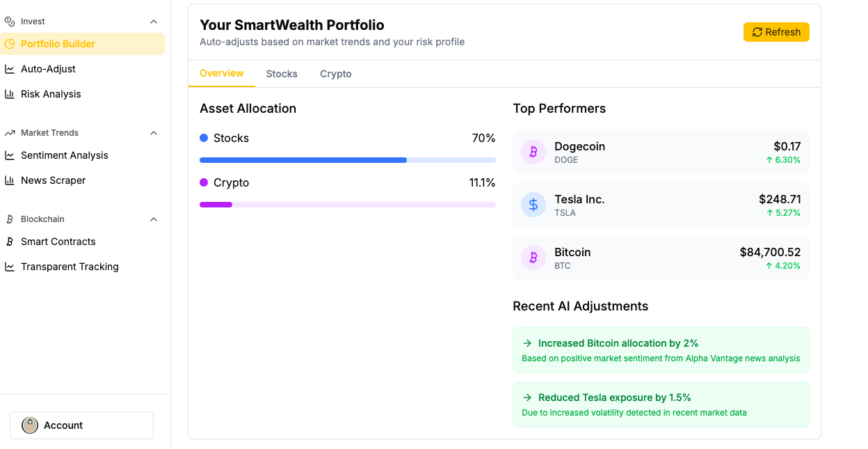The height and width of the screenshot is (449, 868).
Task: Click the Bitcoin BTC purple coin icon
Action: tap(533, 258)
